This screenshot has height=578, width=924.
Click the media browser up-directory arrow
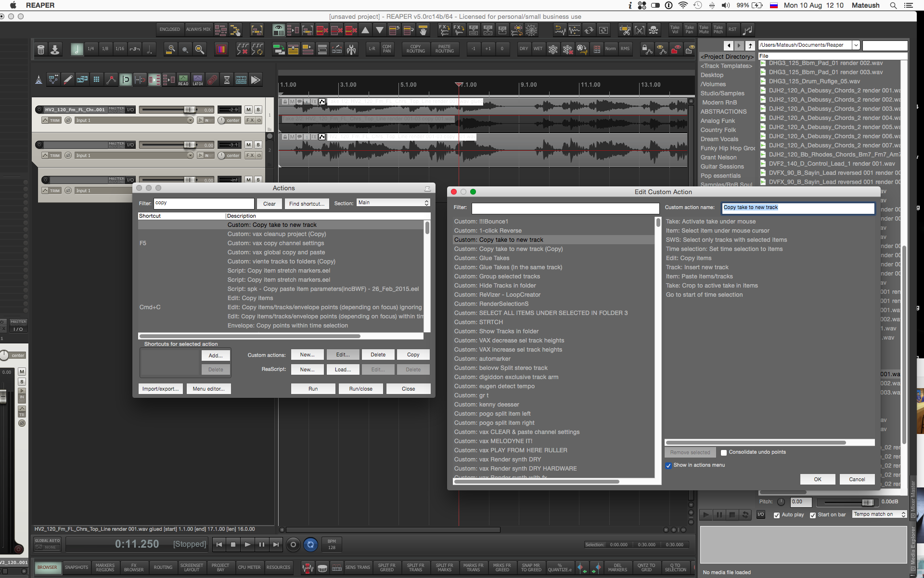[750, 46]
